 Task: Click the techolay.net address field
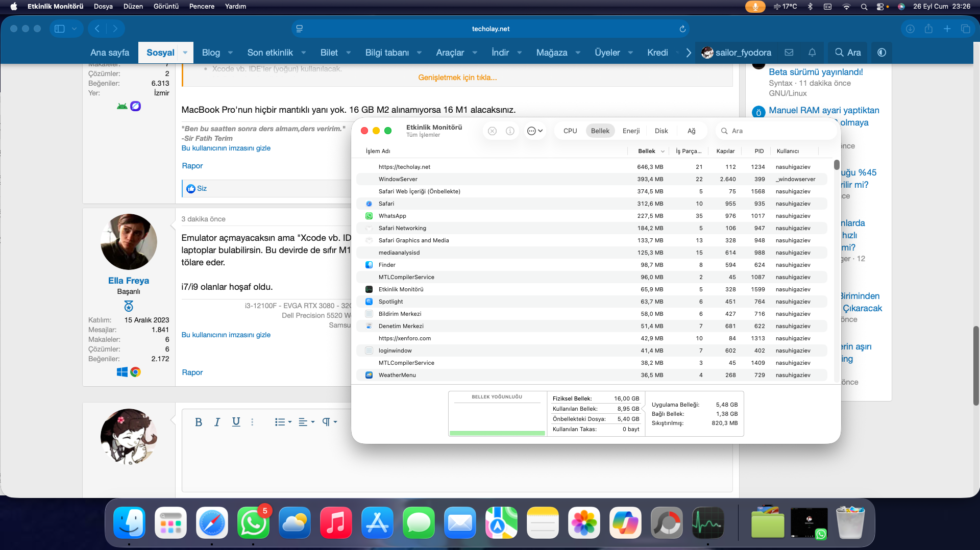491,29
